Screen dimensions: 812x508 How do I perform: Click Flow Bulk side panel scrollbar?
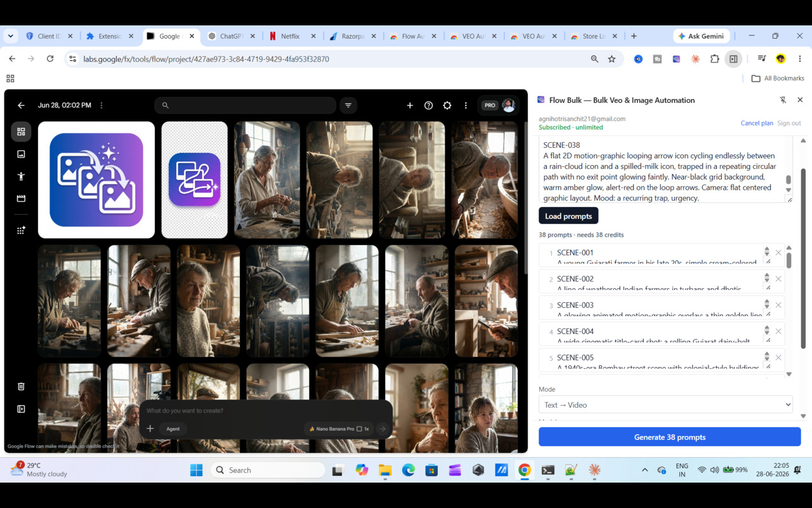point(803,259)
